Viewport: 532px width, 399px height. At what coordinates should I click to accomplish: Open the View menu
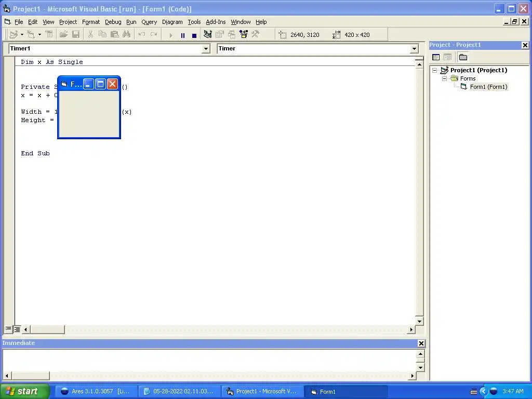[x=48, y=22]
